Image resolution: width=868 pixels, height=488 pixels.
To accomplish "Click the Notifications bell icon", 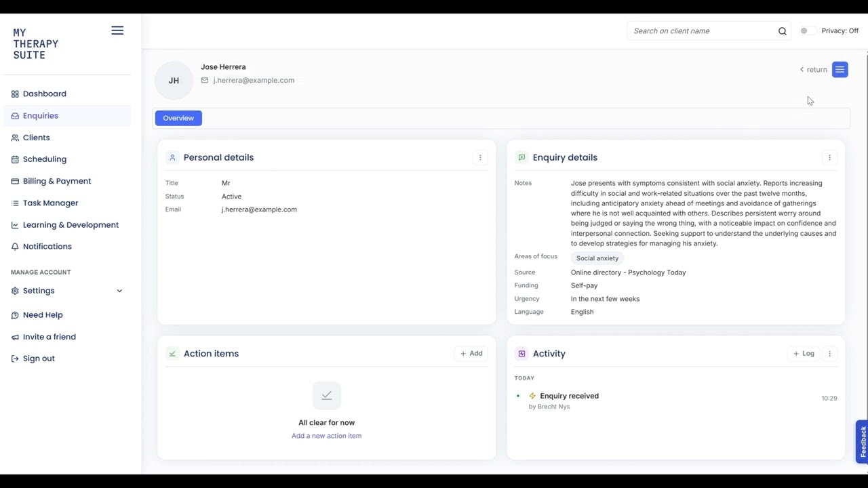I will (x=15, y=247).
